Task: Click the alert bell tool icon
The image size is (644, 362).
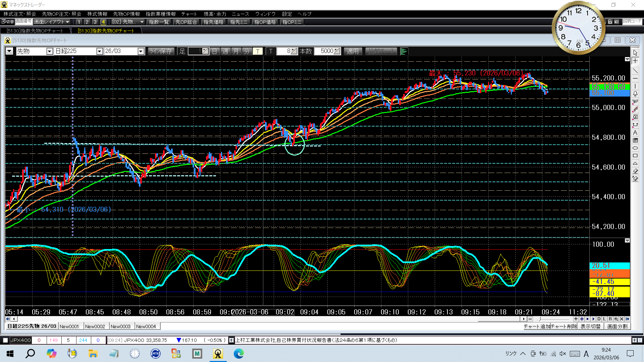Action: [x=635, y=94]
